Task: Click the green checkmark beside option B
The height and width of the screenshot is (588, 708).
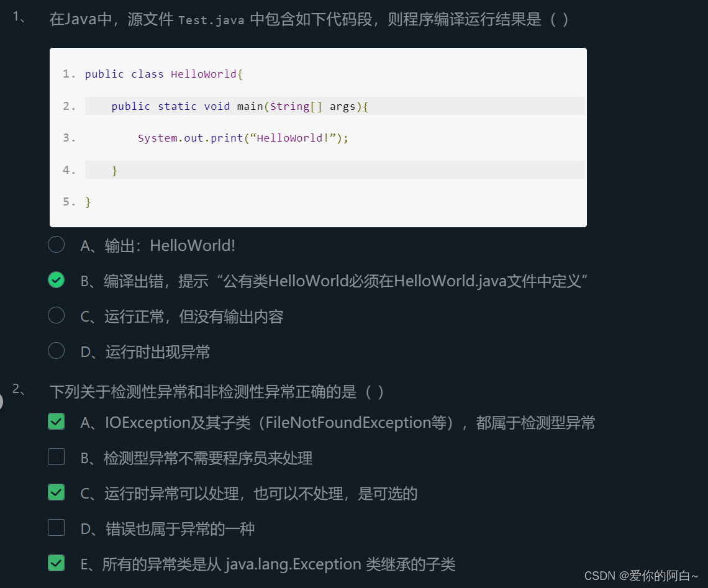Action: (56, 280)
